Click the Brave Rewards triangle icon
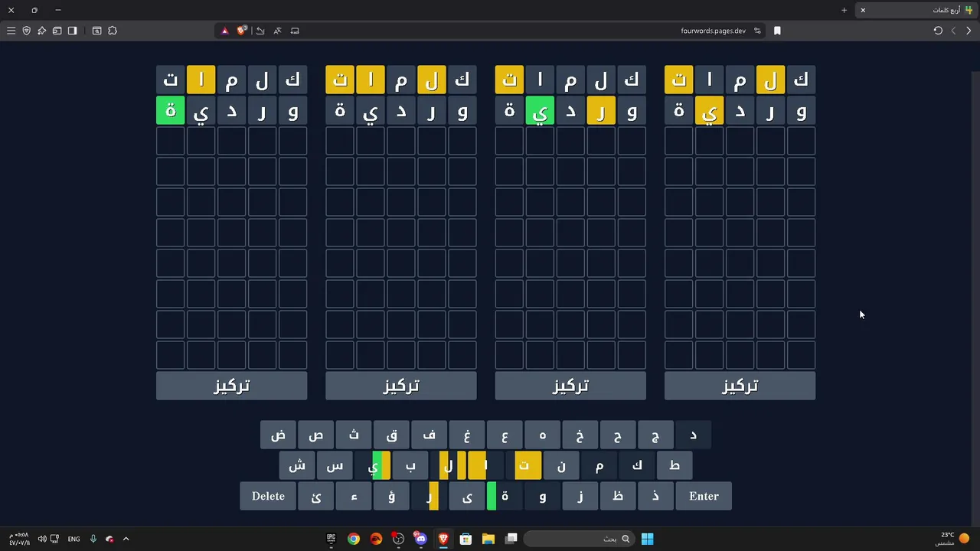Viewport: 980px width, 551px height. pyautogui.click(x=224, y=31)
